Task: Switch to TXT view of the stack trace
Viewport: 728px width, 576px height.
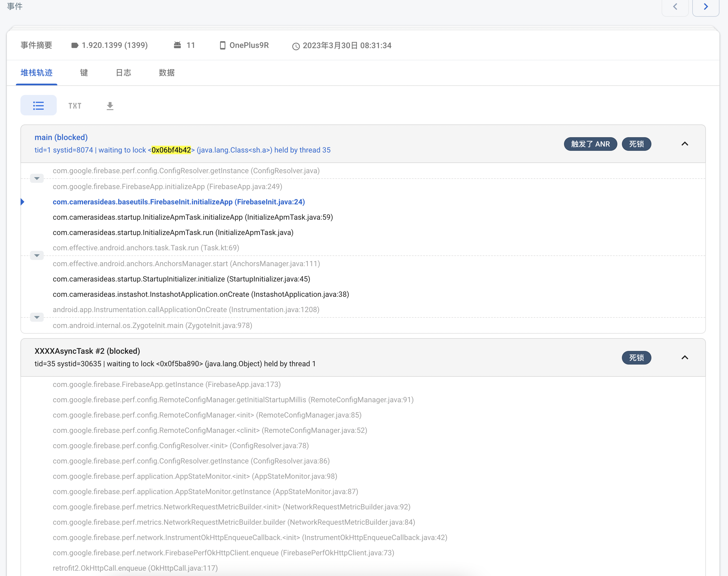Action: point(75,105)
